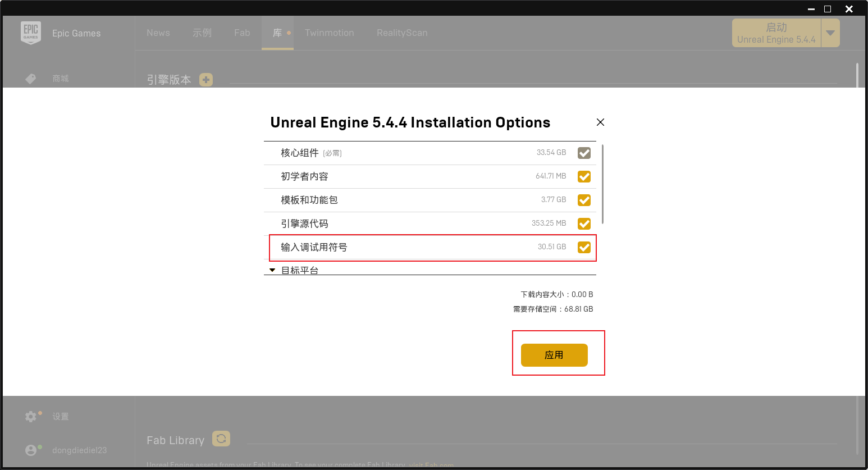Maximize the Epic Games Launcher window
The image size is (868, 470).
[x=828, y=9]
